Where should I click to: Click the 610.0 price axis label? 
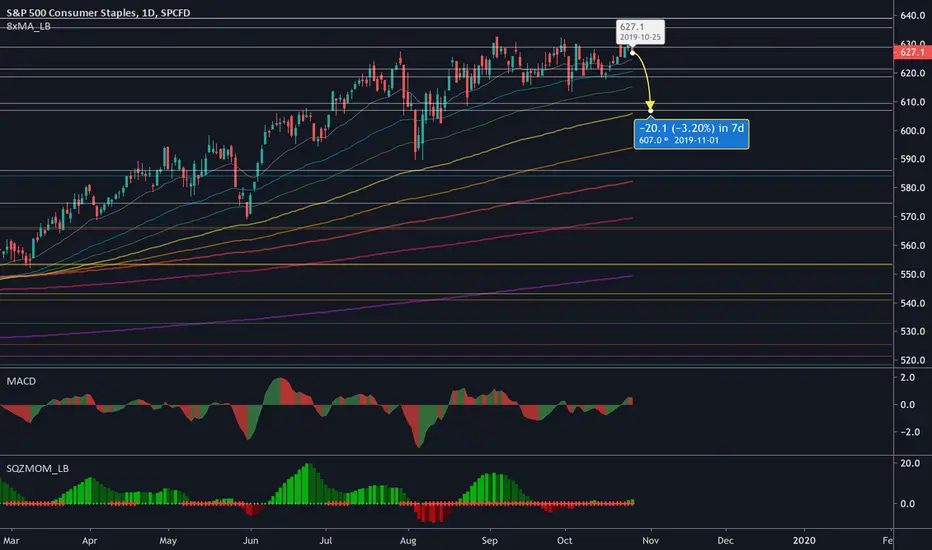(x=912, y=102)
